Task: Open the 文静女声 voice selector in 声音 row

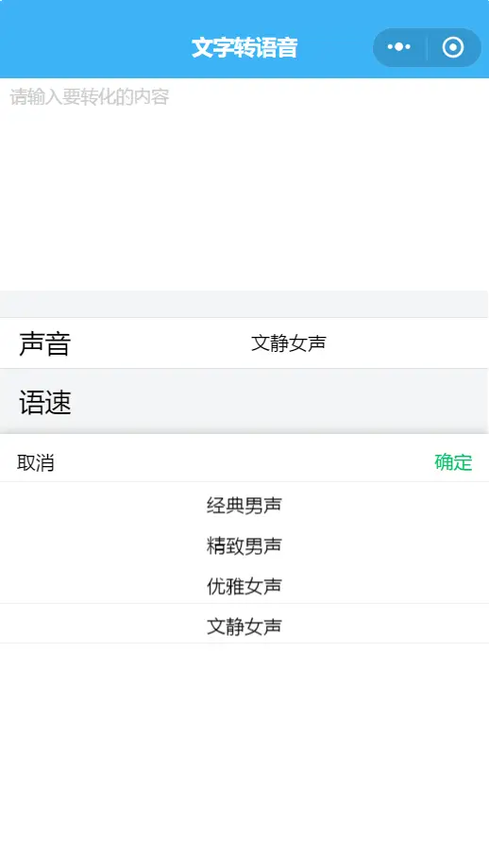Action: (289, 343)
